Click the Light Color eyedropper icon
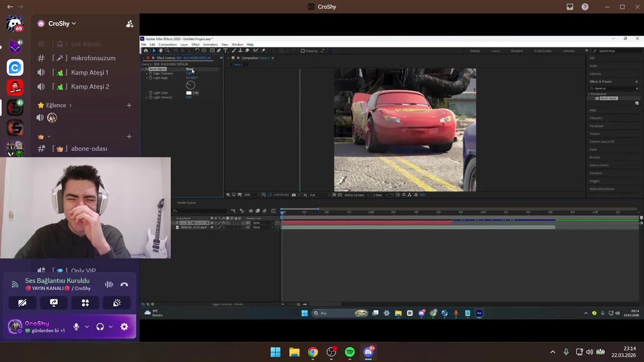The width and height of the screenshot is (644, 362). coord(196,93)
